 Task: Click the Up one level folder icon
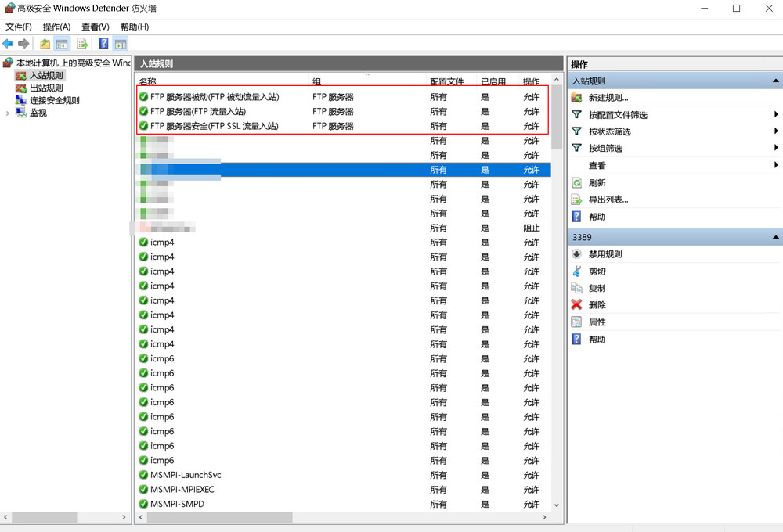pyautogui.click(x=45, y=44)
